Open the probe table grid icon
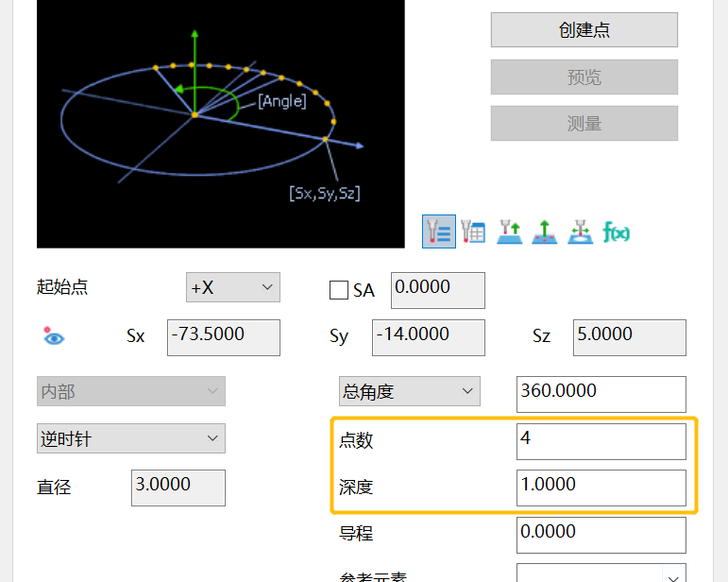The height and width of the screenshot is (582, 728). point(472,231)
